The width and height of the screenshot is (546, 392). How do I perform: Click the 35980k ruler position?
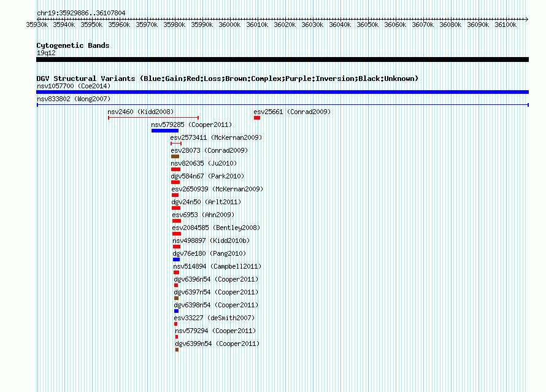174,25
